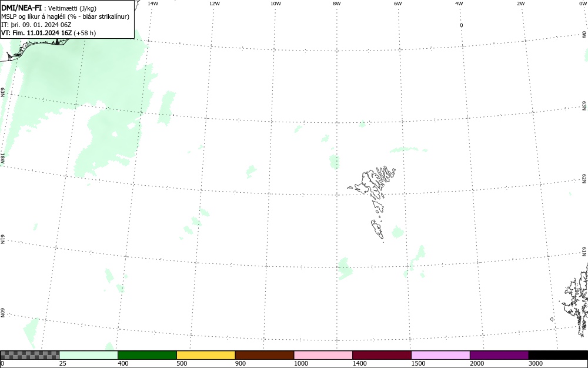Click the legend value 900
This screenshot has height=368, width=588.
pos(240,363)
